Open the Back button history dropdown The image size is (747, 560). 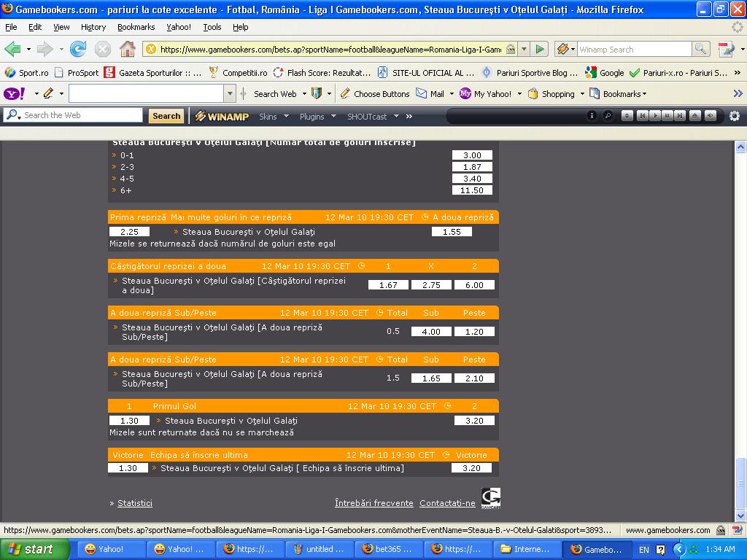tap(28, 49)
